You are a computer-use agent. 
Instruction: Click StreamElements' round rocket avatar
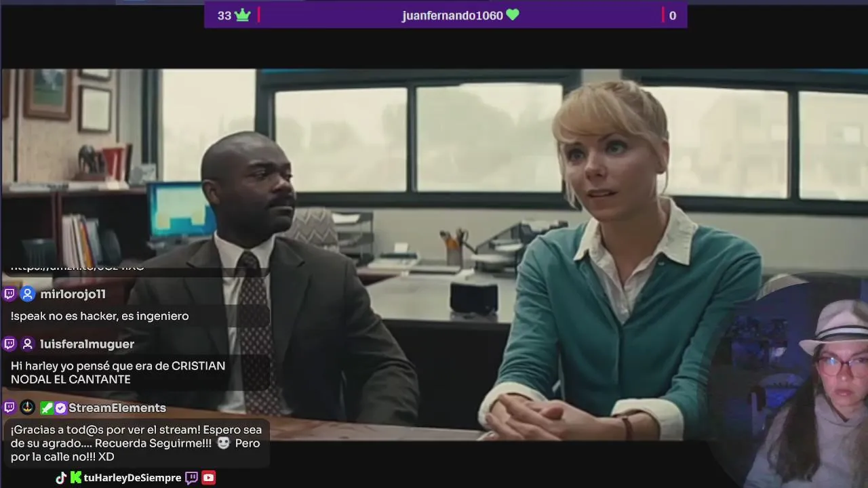(27, 408)
